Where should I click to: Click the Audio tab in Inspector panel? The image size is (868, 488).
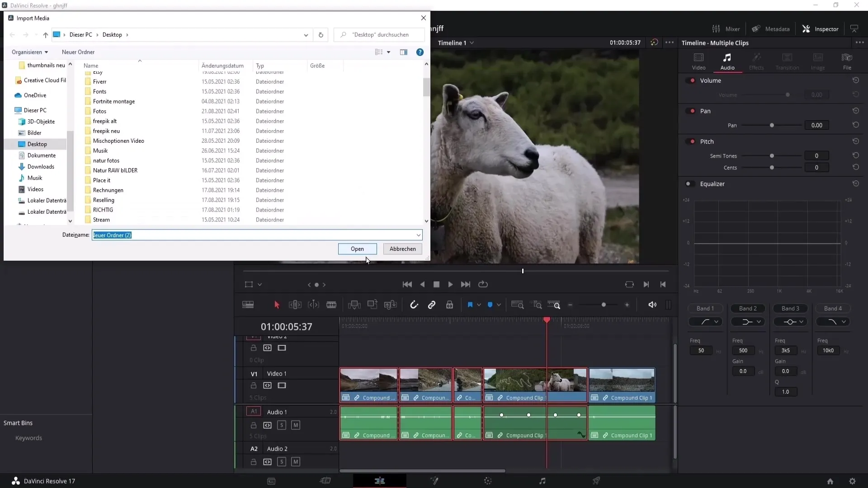728,60
